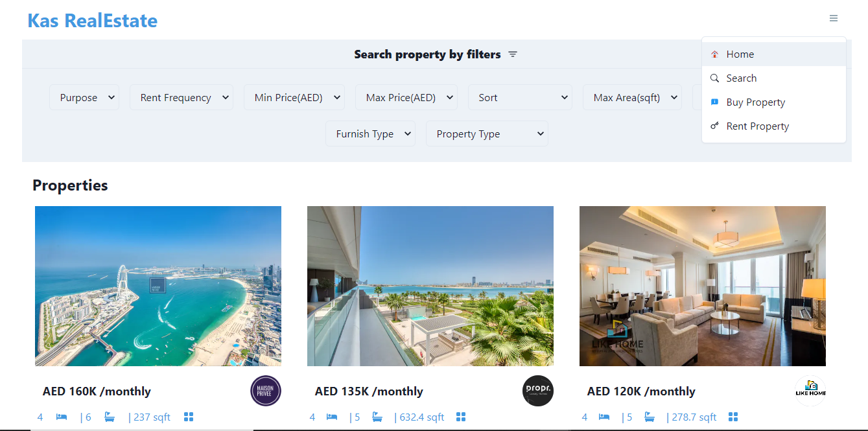Click Search property by filters heading
The image size is (868, 431).
(427, 54)
